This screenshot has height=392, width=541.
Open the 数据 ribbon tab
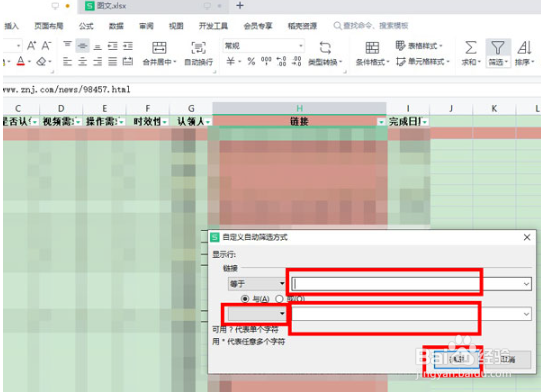(x=116, y=26)
